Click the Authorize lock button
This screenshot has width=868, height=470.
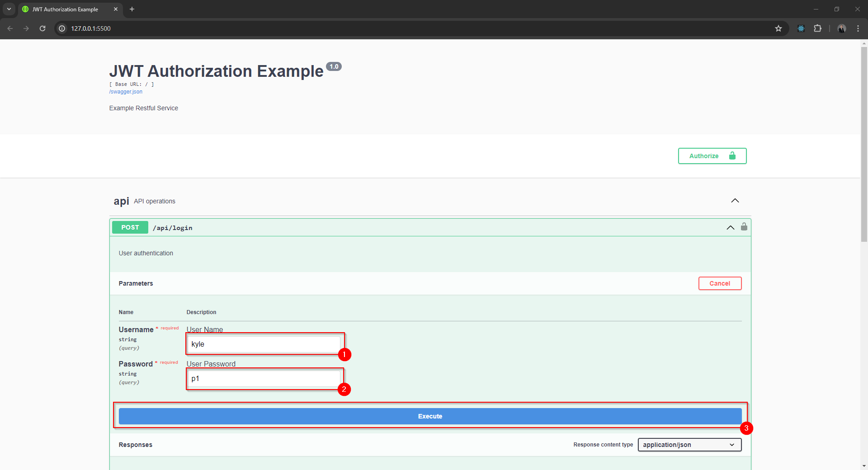tap(712, 156)
